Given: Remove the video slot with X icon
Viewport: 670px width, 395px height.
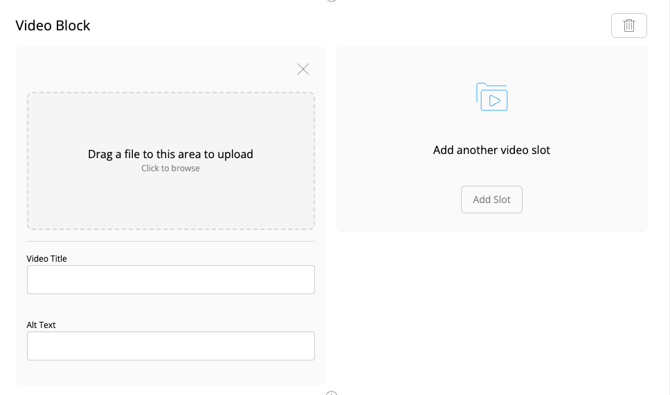Looking at the screenshot, I should coord(303,69).
